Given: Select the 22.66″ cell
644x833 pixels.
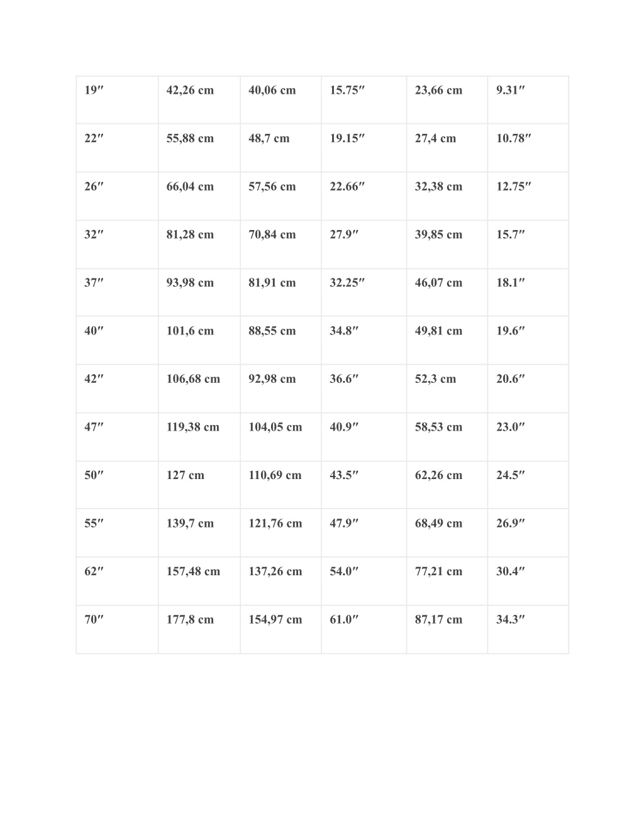Looking at the screenshot, I should click(x=364, y=196).
